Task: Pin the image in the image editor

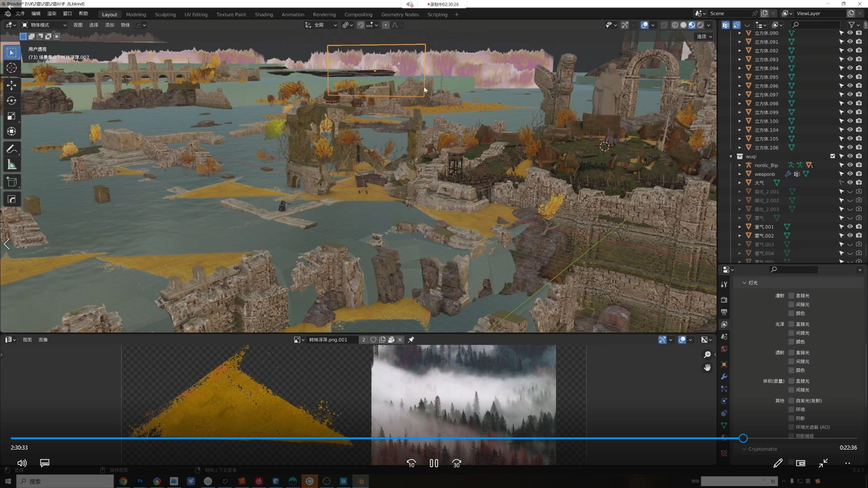Action: click(x=411, y=340)
